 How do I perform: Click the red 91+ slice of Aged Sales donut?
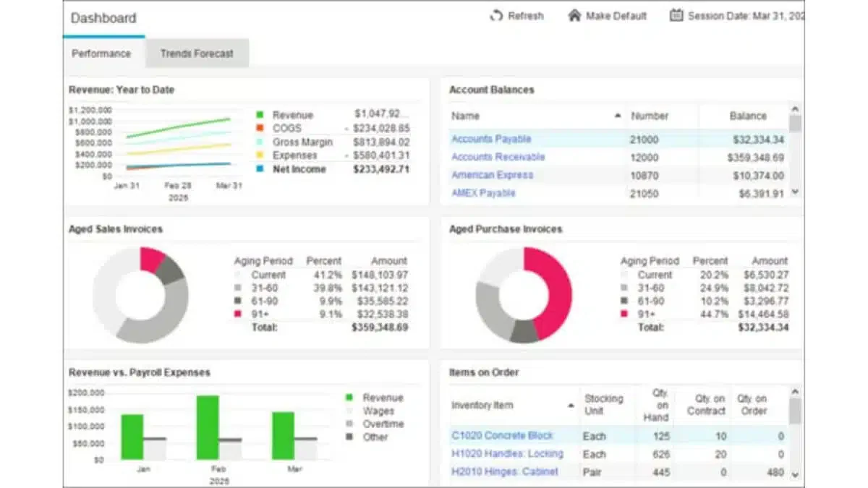pos(151,260)
